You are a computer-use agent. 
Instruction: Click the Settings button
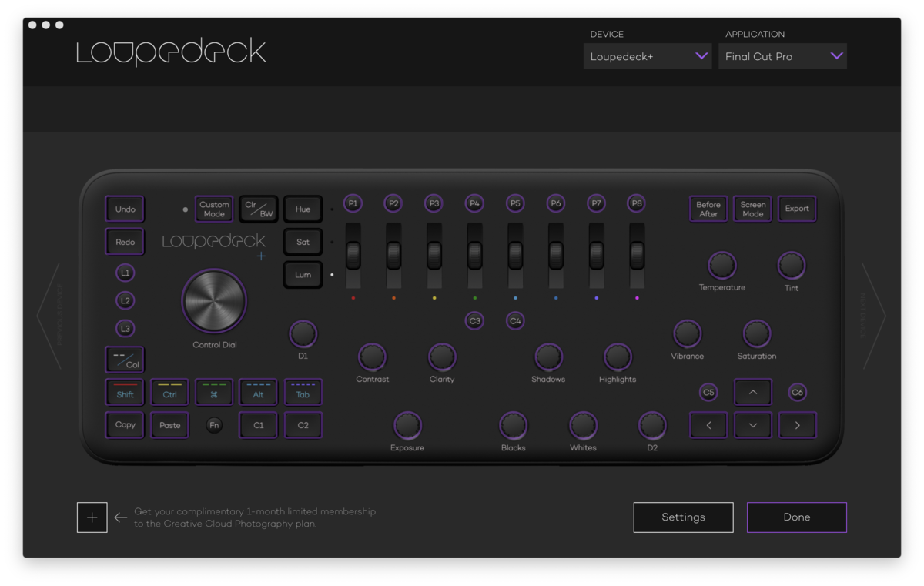683,517
